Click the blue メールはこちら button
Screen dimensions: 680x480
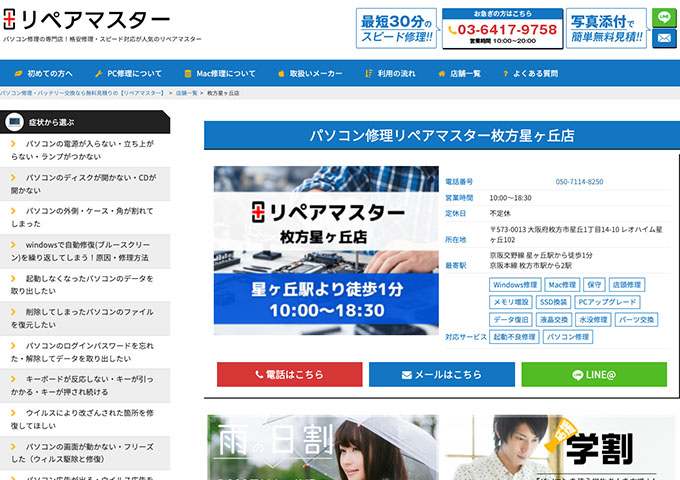pyautogui.click(x=442, y=374)
